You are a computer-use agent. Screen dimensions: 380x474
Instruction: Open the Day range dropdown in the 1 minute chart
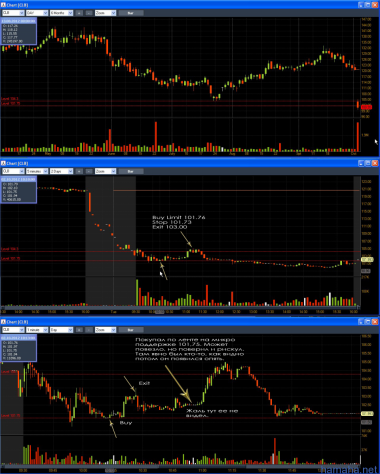point(61,330)
